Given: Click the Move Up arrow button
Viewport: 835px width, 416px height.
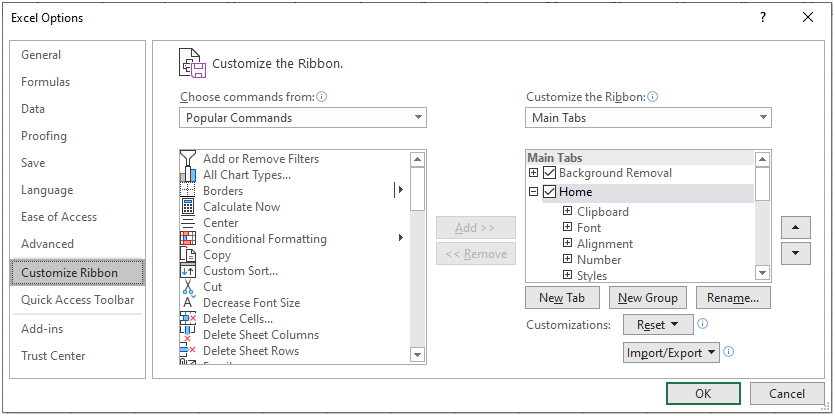Looking at the screenshot, I should (x=794, y=228).
